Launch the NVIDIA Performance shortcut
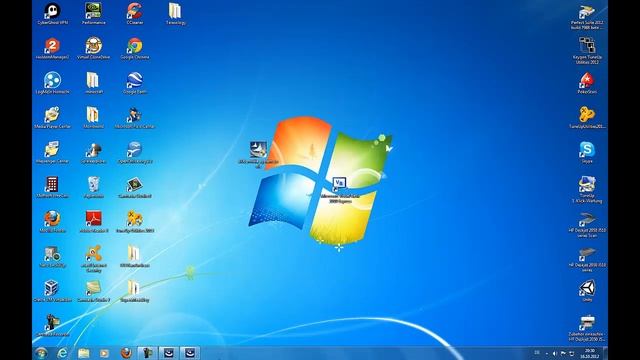This screenshot has height=360, width=640. pyautogui.click(x=93, y=14)
